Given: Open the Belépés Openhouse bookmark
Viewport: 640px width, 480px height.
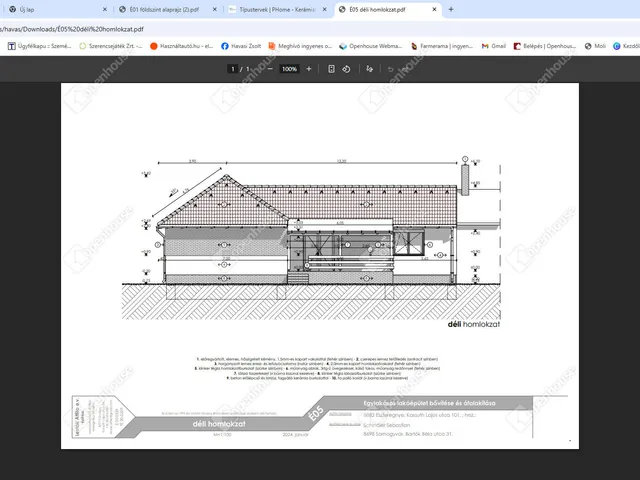Looking at the screenshot, I should pos(545,46).
